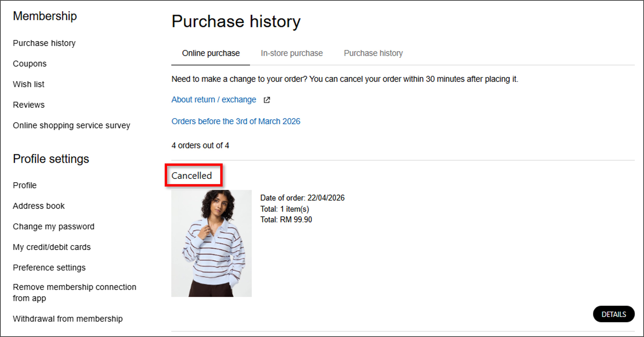
Task: Select Remove membership connection from app
Action: coord(74,292)
